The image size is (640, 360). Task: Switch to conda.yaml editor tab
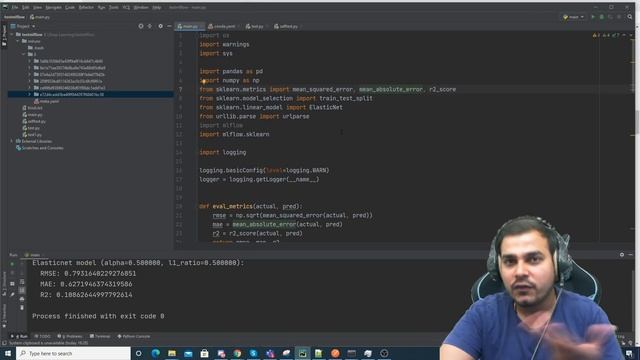click(x=224, y=26)
